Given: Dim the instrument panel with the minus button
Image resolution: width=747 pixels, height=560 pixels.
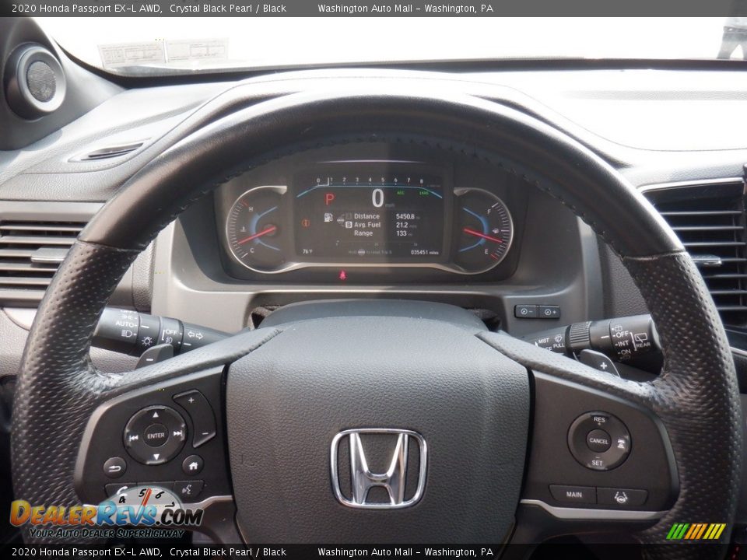Looking at the screenshot, I should [526, 312].
